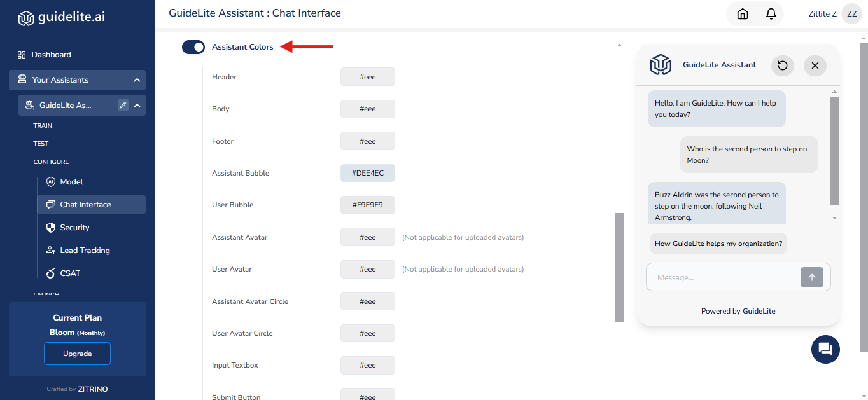Click the 'Hello, I am GuideLite' greeting bubble
Screen dimensions: 868x400
(717, 109)
